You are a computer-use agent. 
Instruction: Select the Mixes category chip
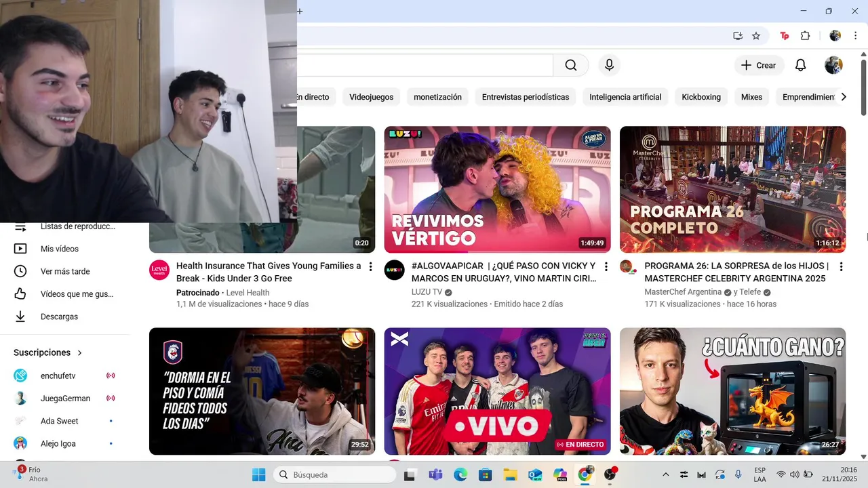click(x=751, y=97)
